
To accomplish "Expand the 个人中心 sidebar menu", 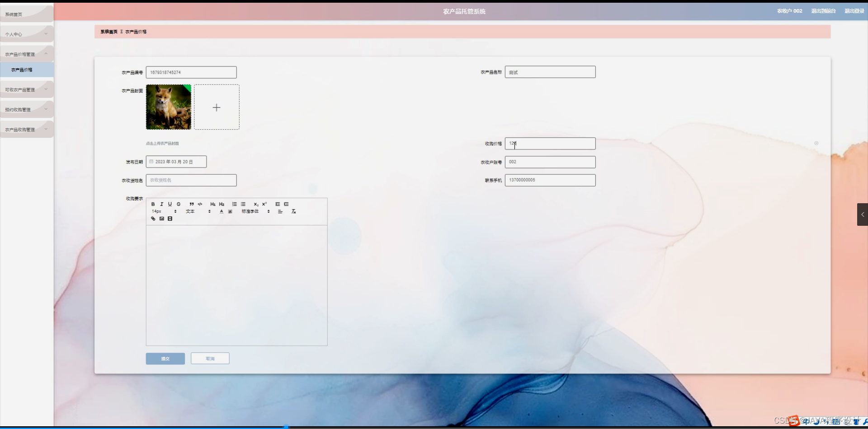I will [x=27, y=34].
